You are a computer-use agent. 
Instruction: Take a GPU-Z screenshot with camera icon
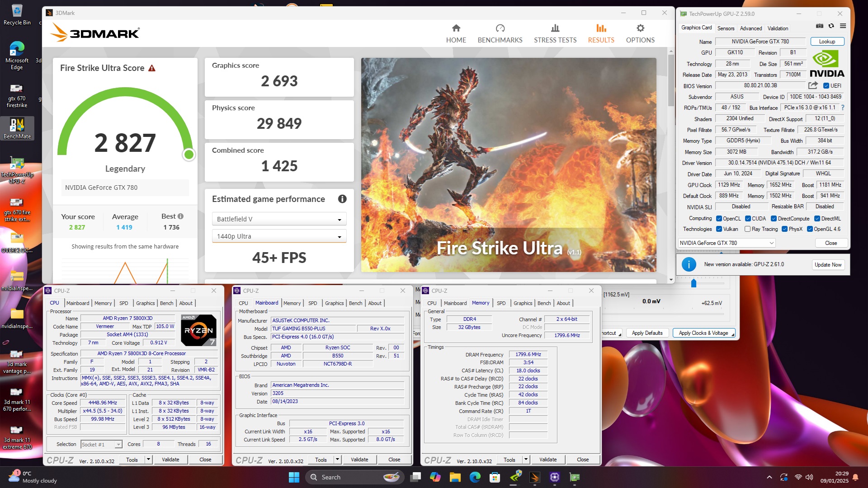[820, 26]
